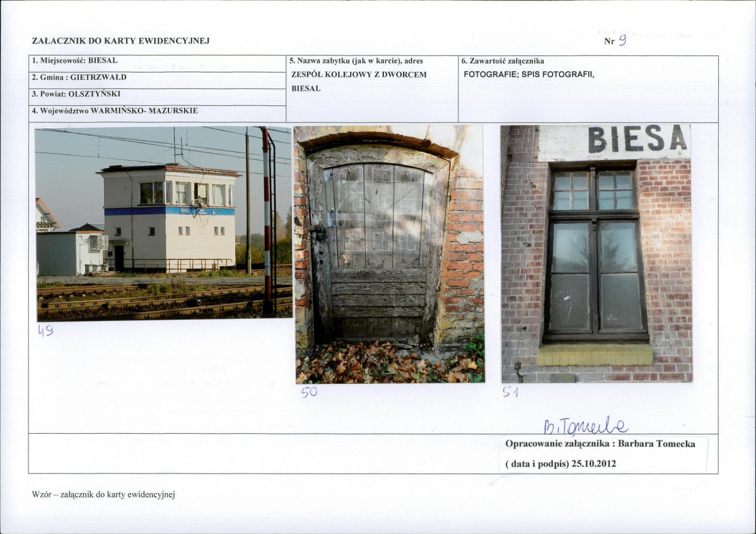Click the handwritten label 49
This screenshot has width=756, height=534.
pyautogui.click(x=46, y=330)
